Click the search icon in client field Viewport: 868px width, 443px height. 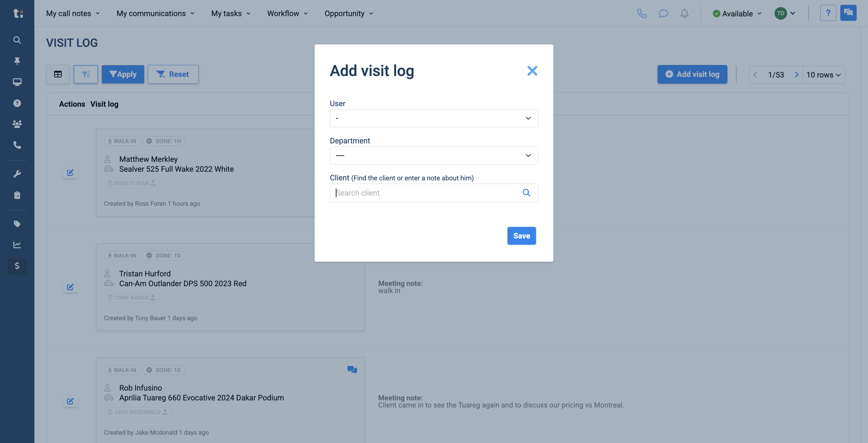[x=526, y=193]
